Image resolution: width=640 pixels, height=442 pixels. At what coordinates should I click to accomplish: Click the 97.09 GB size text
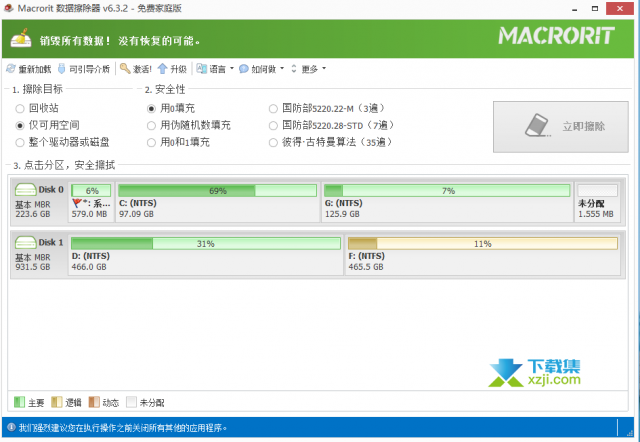(136, 214)
